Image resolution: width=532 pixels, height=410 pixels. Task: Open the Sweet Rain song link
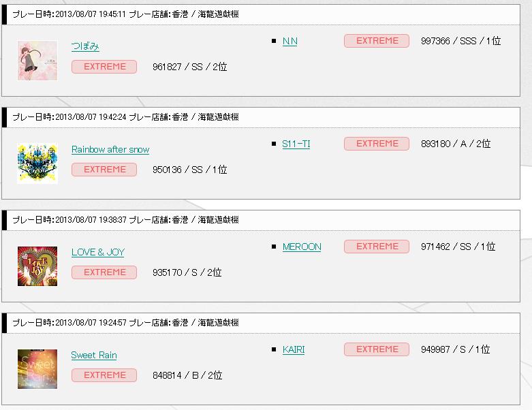click(x=94, y=355)
